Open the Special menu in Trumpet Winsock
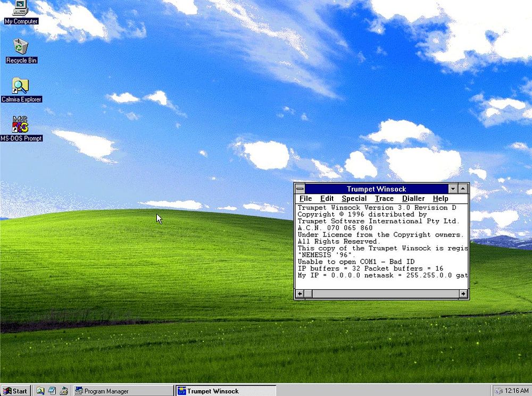Screen dimensions: 532x396 coord(354,199)
